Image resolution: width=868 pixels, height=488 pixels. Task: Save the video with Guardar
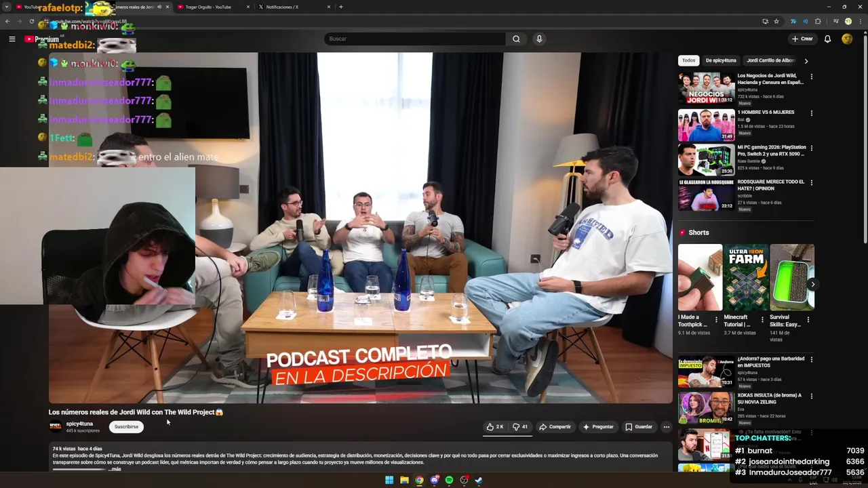tap(639, 427)
